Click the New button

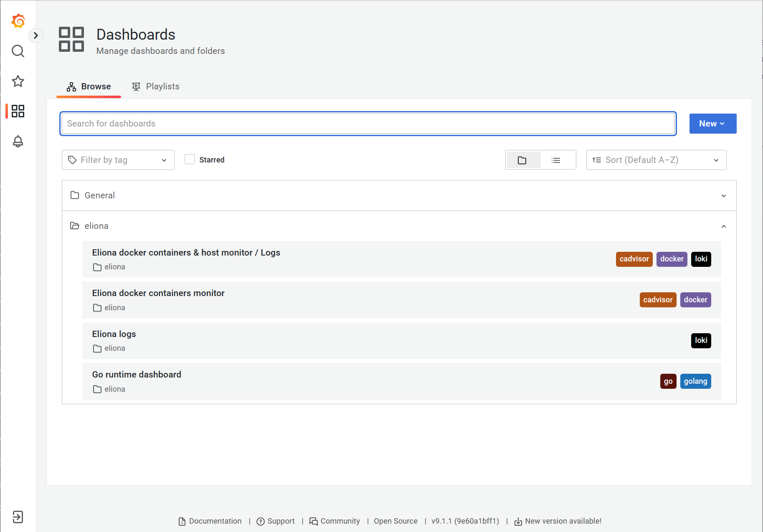click(712, 124)
